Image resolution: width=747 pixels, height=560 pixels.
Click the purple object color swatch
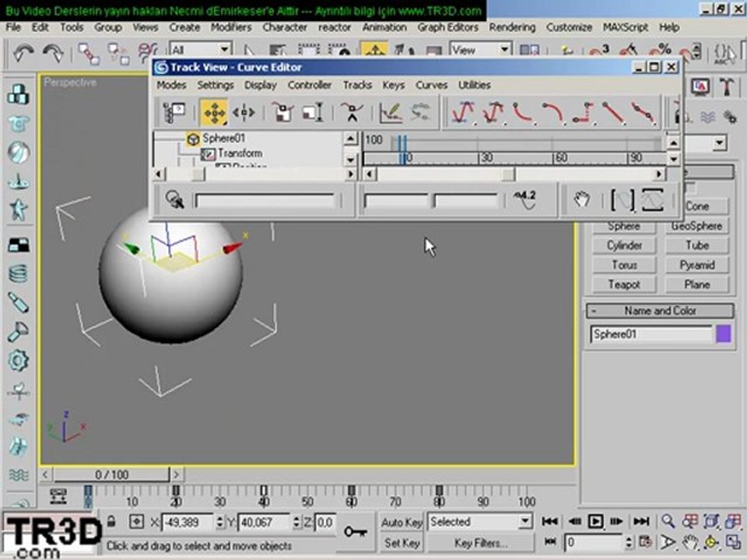click(x=723, y=334)
